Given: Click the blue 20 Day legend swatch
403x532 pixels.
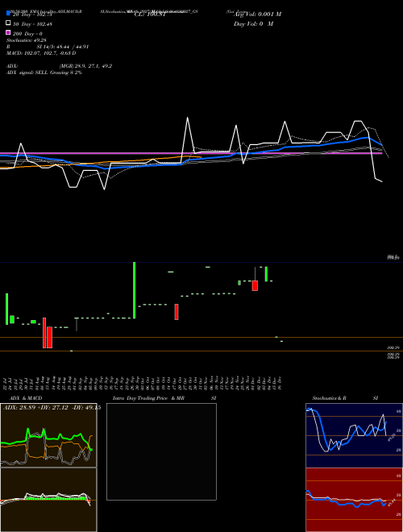Looking at the screenshot, I should pos(9,14).
